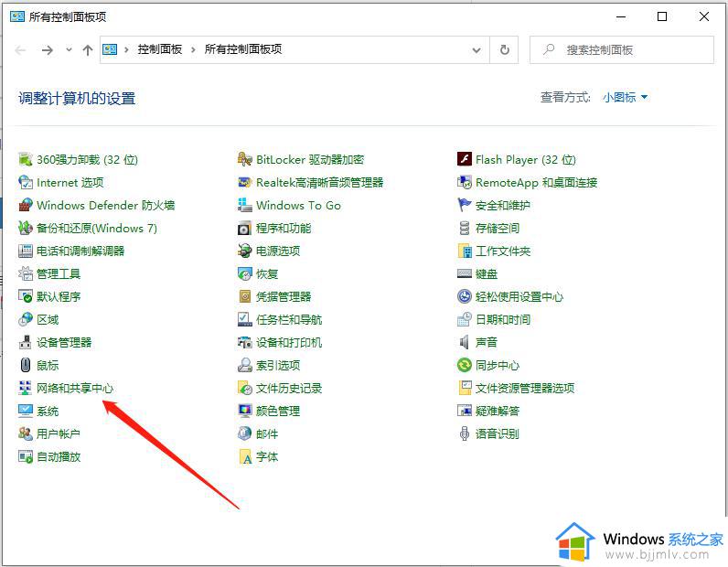Open the 存储空间 link

(498, 228)
